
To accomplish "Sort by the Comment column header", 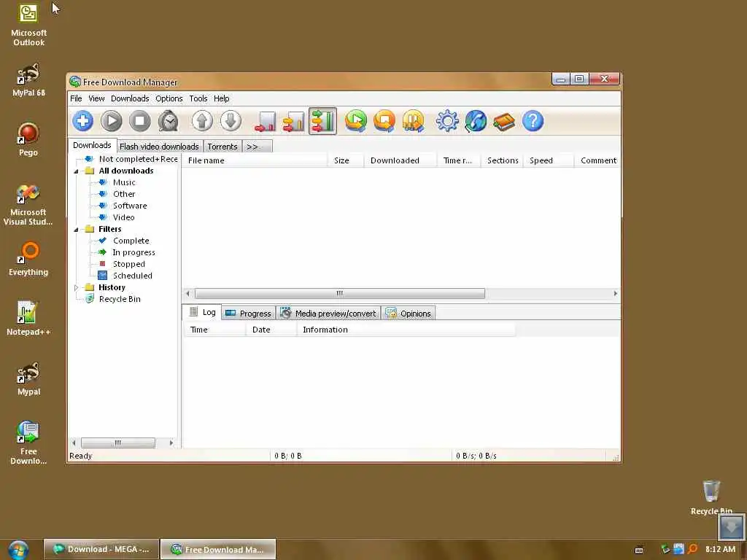I will tap(598, 160).
